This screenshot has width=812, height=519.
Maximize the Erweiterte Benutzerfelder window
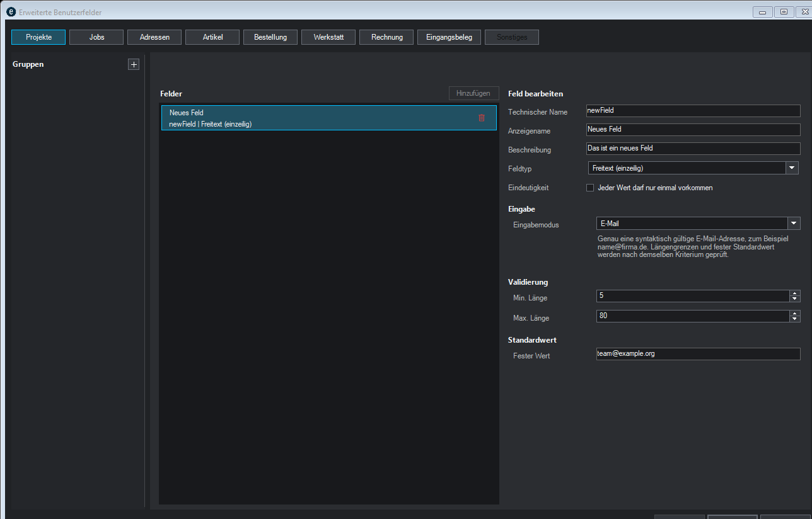[x=784, y=12]
